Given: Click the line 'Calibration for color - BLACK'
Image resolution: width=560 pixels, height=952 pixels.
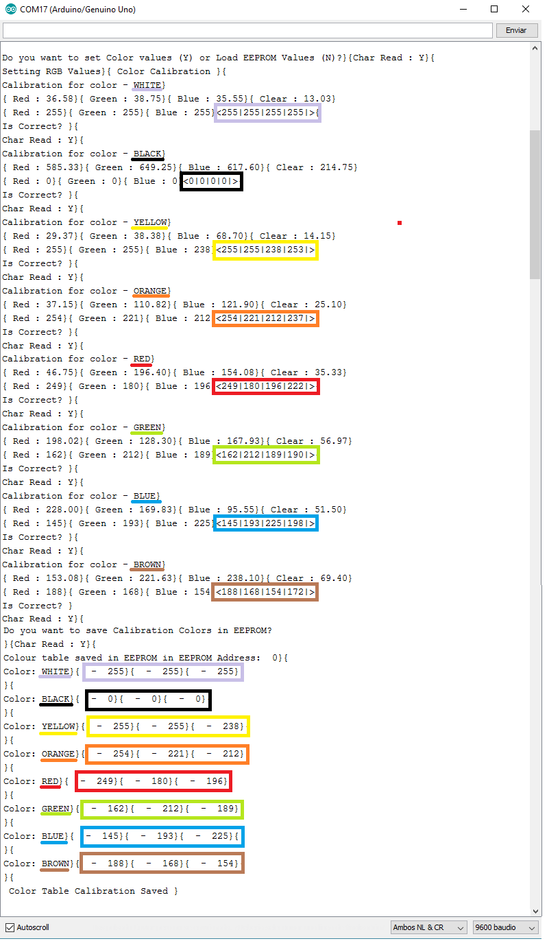Looking at the screenshot, I should pos(84,154).
